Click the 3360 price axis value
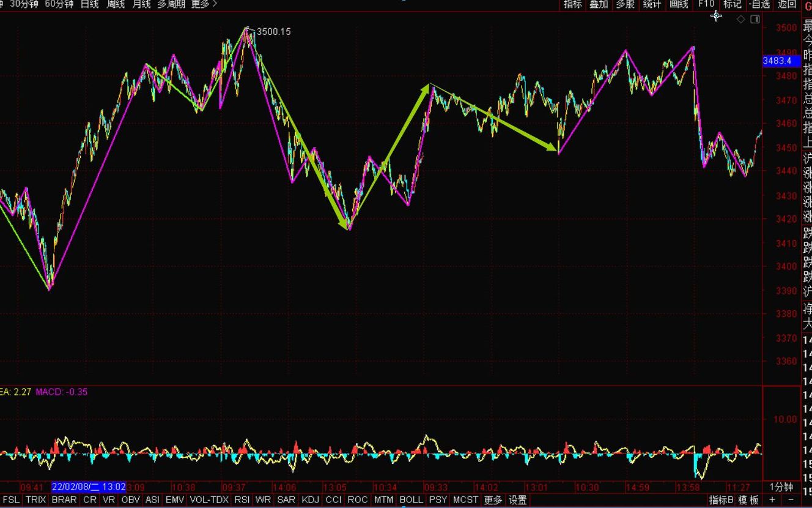 tap(786, 361)
